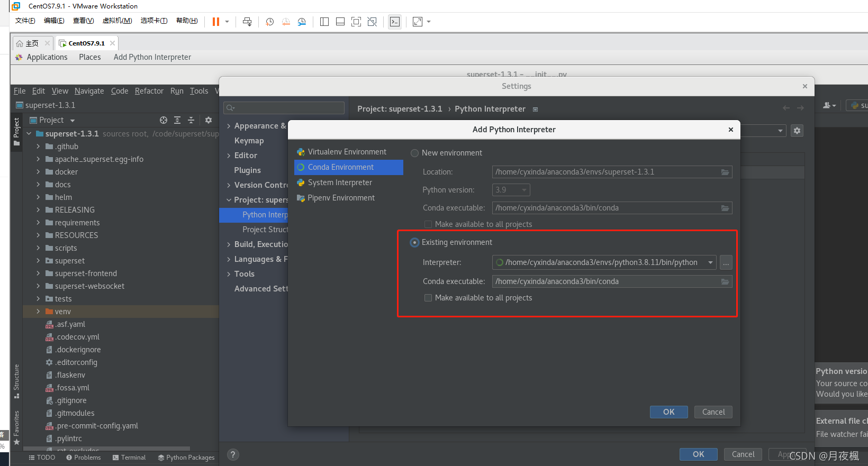Viewport: 868px width, 466px height.
Task: Click OK in Add Python Interpreter dialog
Action: tap(669, 412)
